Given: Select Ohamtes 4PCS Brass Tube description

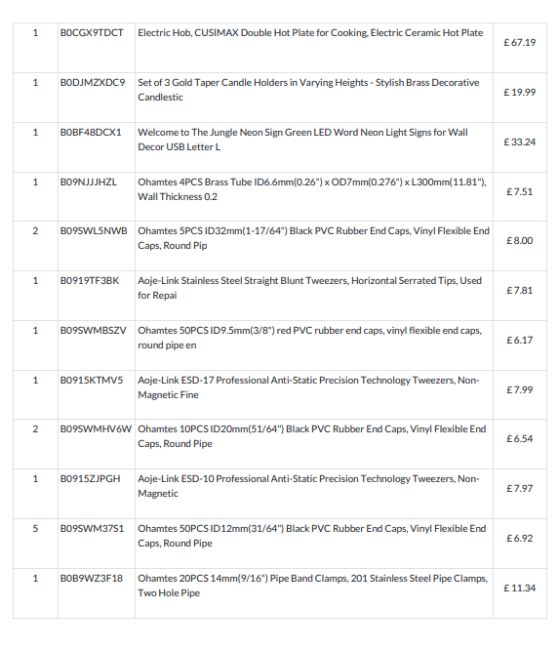Looking at the screenshot, I should coord(312,189).
